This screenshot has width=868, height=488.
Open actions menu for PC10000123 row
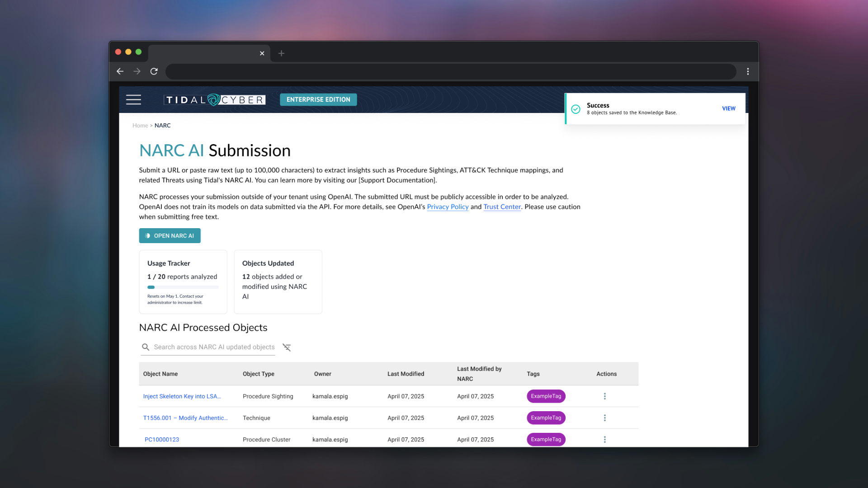604,439
